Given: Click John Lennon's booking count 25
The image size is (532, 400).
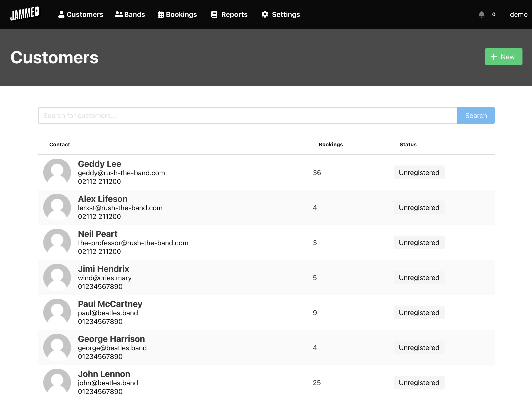Looking at the screenshot, I should click(317, 383).
